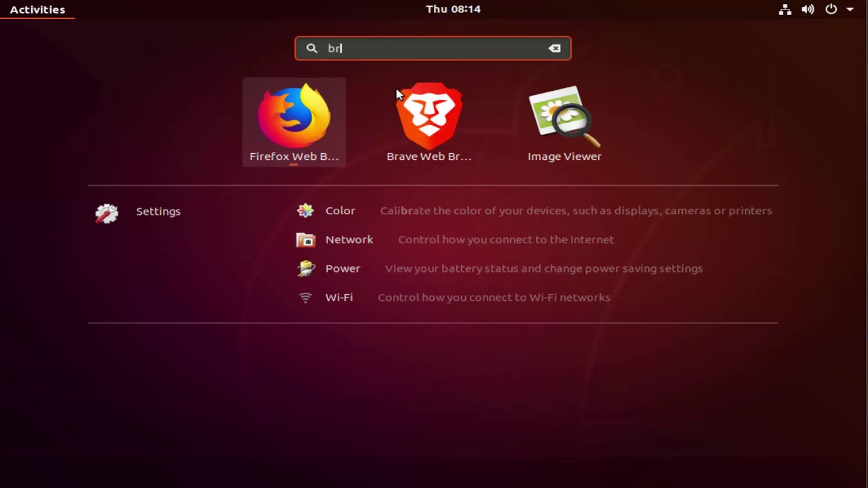Click "Firefox Web B..." label
868x488 pixels.
click(294, 157)
